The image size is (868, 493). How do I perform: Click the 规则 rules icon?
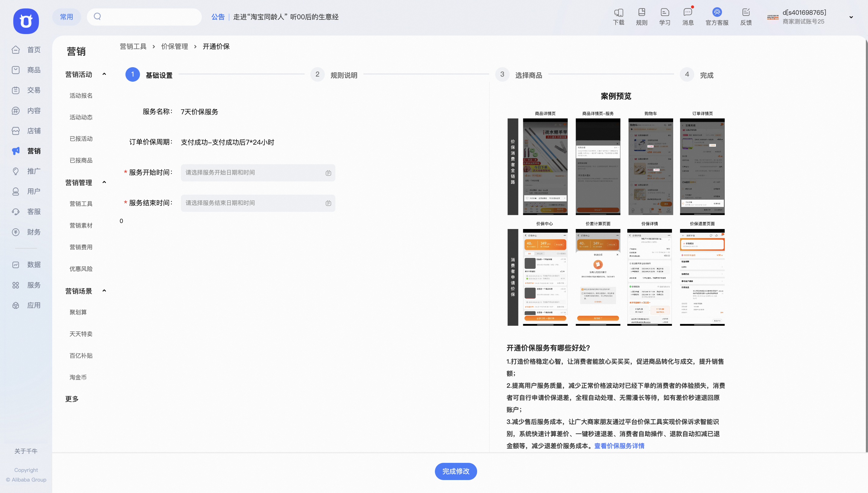pyautogui.click(x=642, y=17)
